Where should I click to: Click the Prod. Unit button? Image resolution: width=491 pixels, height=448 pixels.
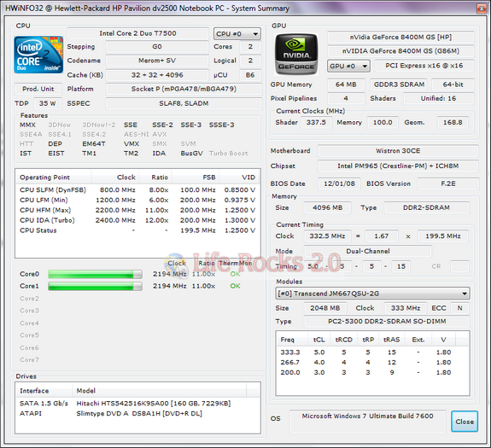pos(38,89)
